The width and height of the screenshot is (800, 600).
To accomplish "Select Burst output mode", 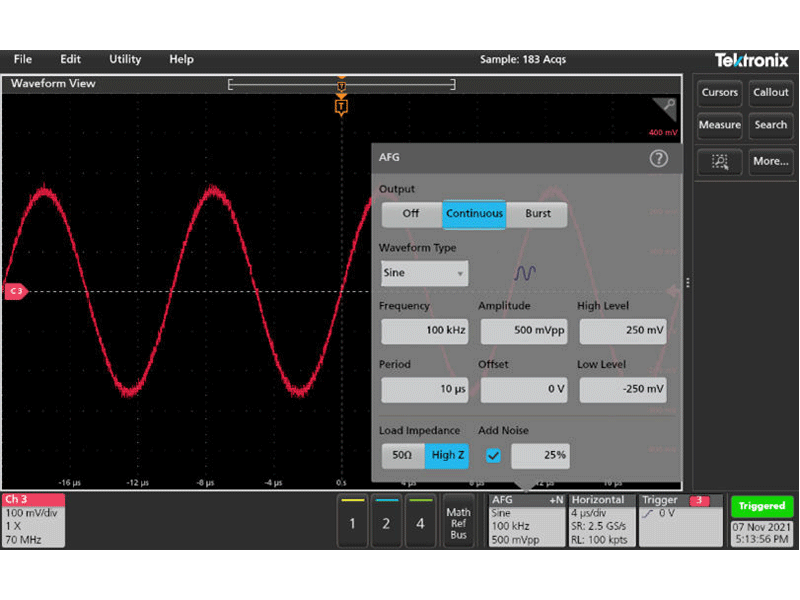I will click(x=538, y=214).
